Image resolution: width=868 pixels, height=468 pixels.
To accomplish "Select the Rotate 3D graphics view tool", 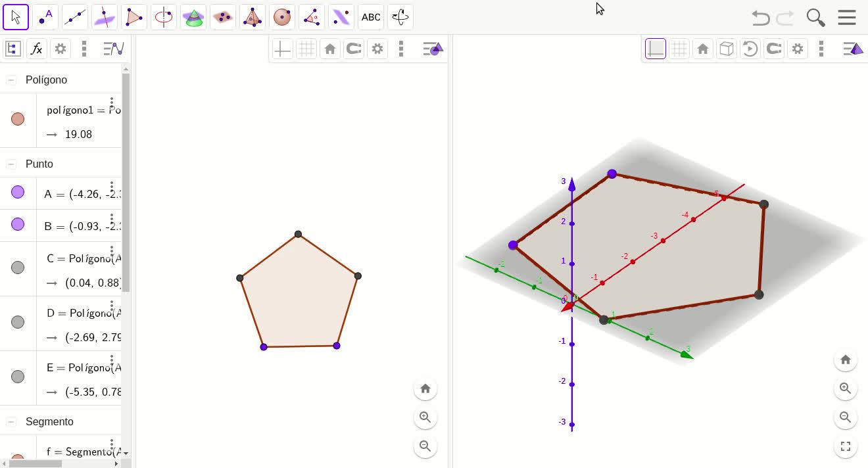I will [x=400, y=17].
